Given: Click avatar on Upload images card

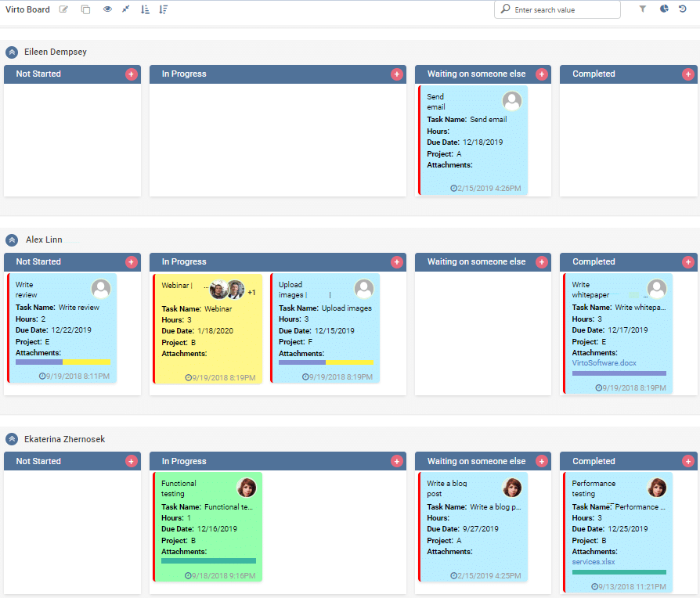Looking at the screenshot, I should tap(364, 289).
